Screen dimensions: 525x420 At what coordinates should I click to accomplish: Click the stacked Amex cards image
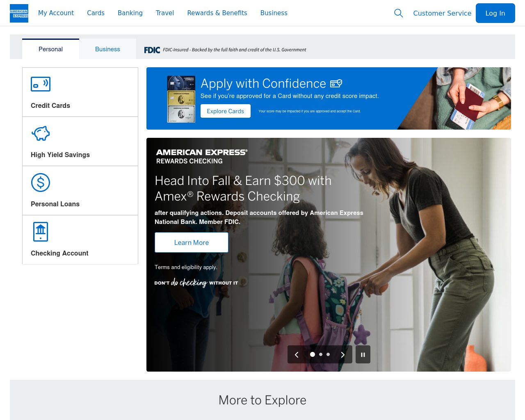(181, 99)
